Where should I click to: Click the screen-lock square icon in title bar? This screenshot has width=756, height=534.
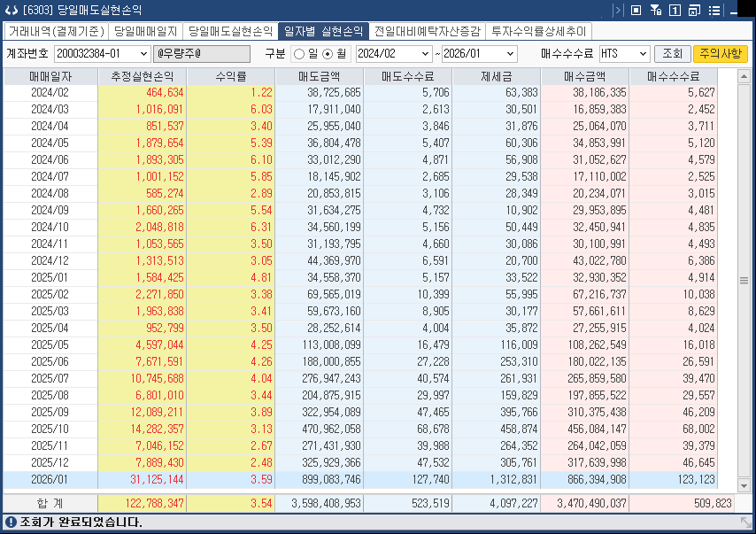(x=635, y=10)
